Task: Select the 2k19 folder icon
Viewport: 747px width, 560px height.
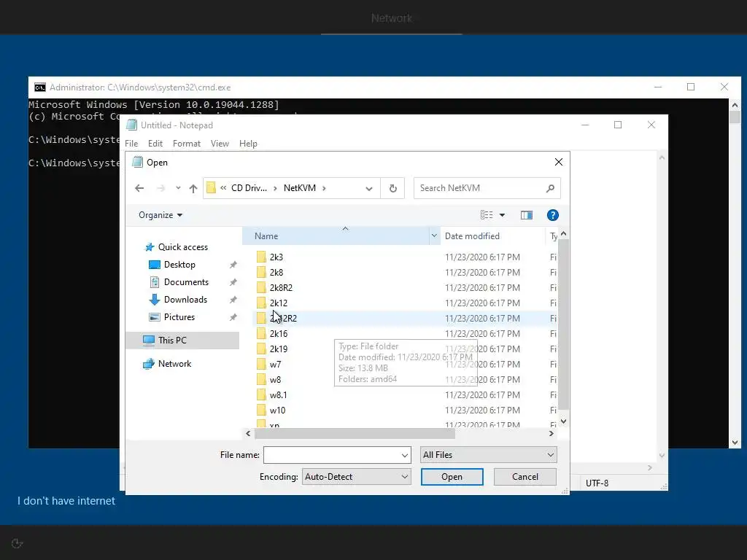Action: pyautogui.click(x=261, y=349)
